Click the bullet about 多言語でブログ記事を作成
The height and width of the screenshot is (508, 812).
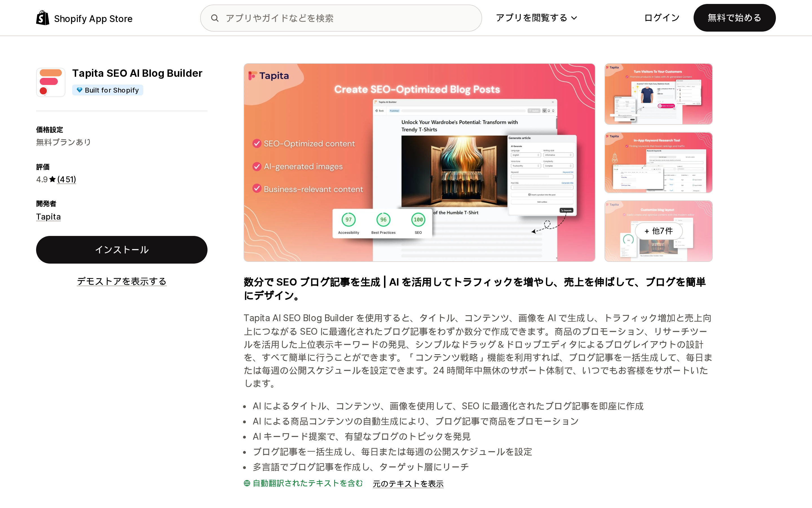click(361, 467)
